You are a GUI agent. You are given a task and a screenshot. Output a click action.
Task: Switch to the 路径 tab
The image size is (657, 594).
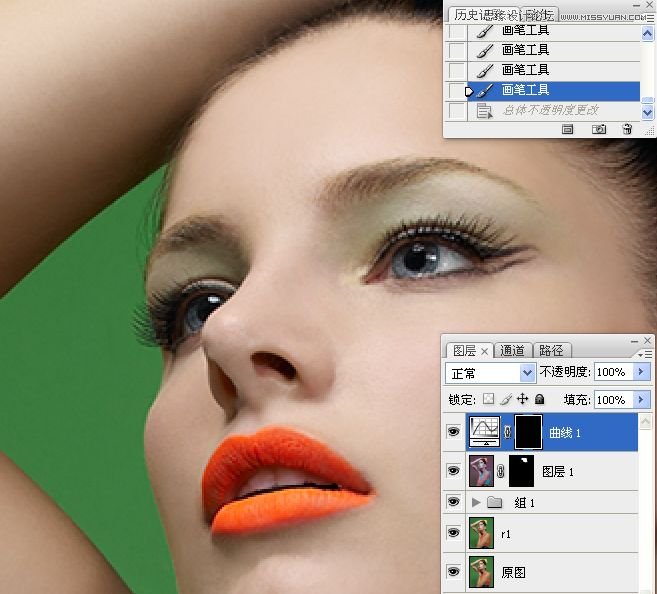[x=551, y=351]
